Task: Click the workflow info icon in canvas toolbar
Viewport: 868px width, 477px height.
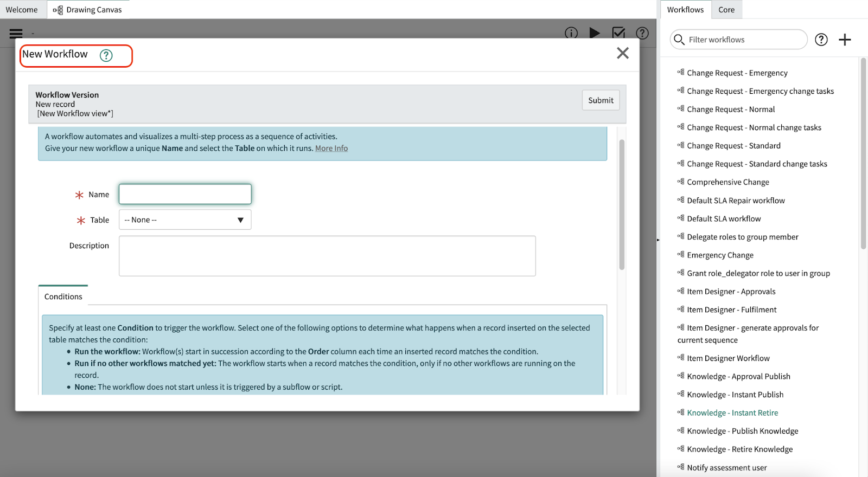Action: click(x=571, y=33)
